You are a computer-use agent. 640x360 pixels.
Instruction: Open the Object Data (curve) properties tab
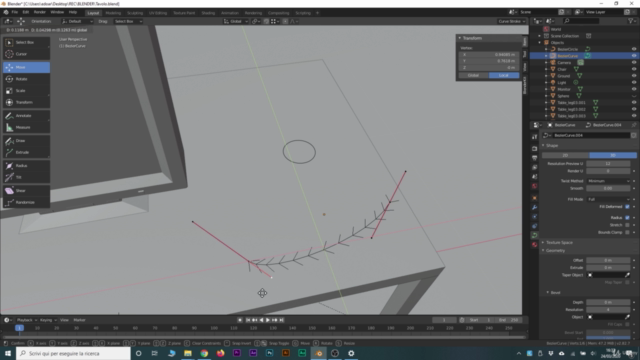coord(534,236)
